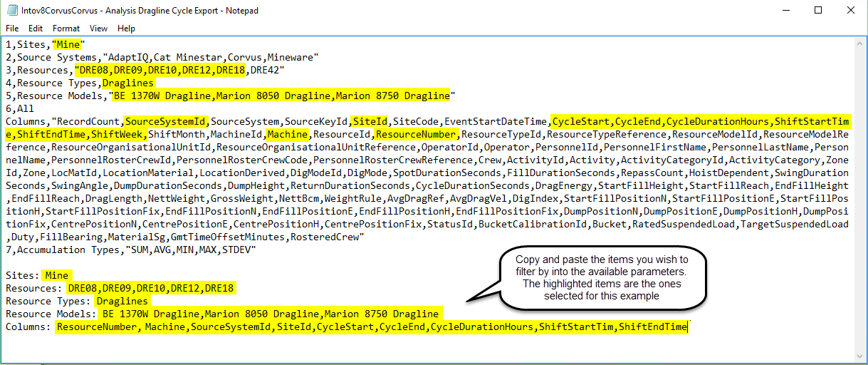
Task: Place cursor after final ShiftEndTime text
Action: pyautogui.click(x=688, y=327)
